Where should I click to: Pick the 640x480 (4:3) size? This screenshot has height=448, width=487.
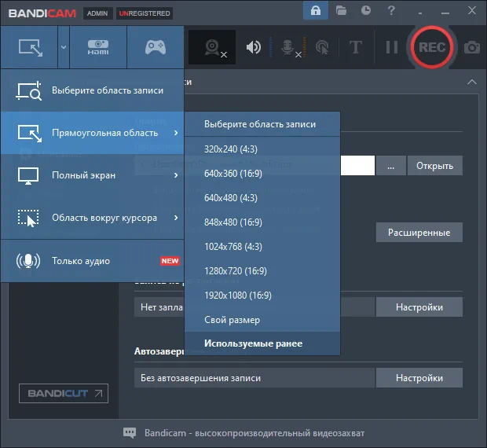pyautogui.click(x=262, y=198)
